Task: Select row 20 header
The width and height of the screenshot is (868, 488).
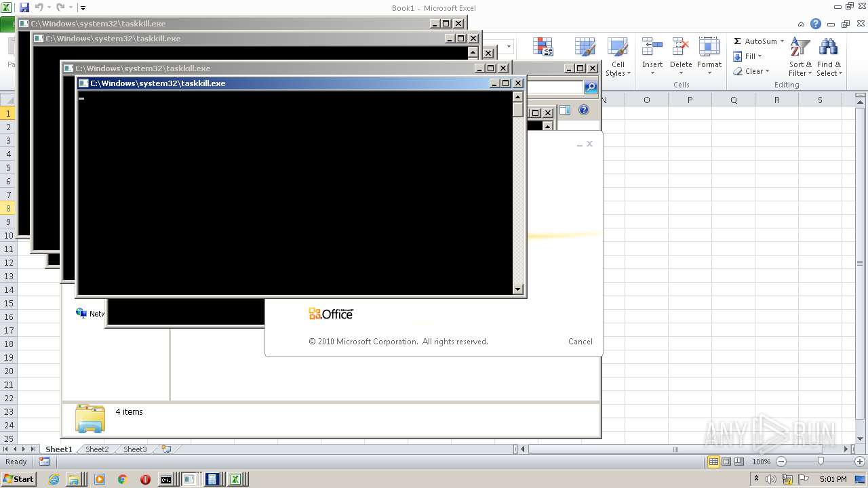Action: pos(8,371)
